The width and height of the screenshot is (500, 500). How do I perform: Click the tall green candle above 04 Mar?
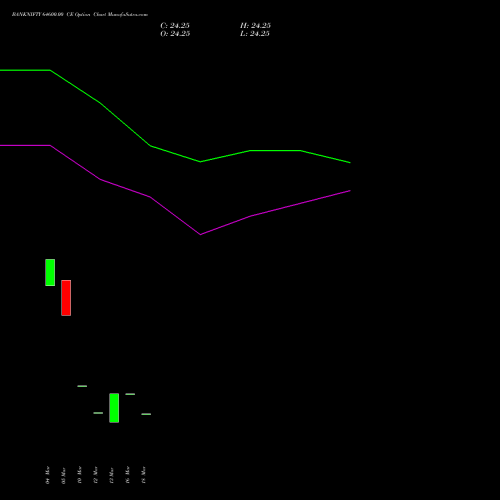(50, 272)
